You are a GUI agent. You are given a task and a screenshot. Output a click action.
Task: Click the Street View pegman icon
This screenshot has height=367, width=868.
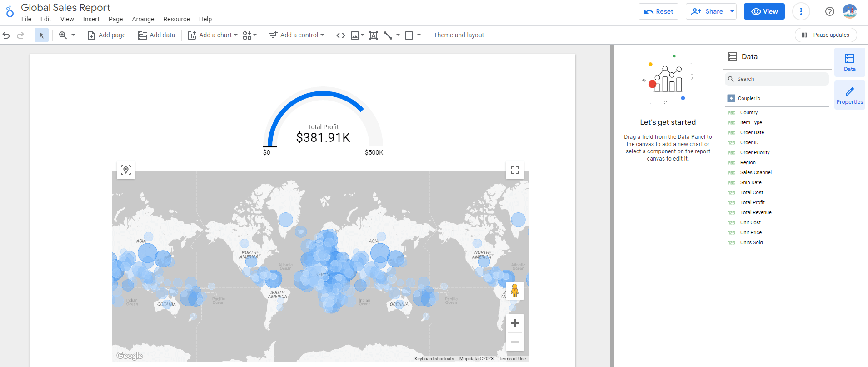[514, 290]
